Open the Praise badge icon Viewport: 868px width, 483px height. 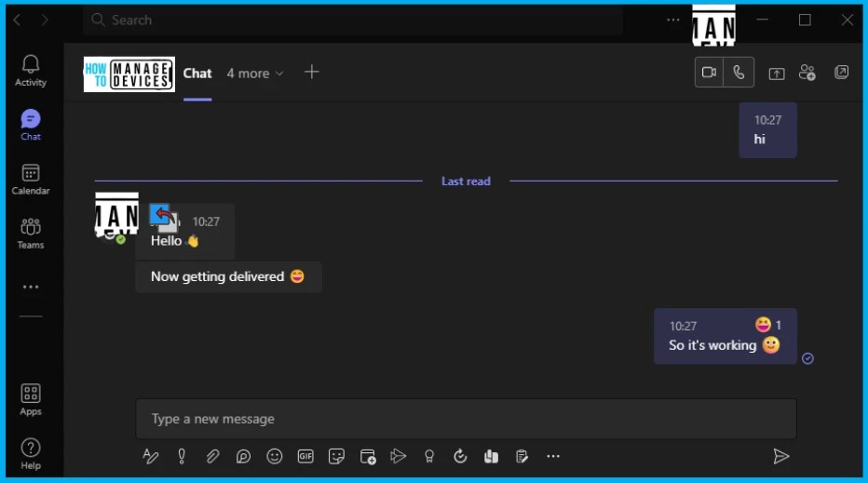[429, 456]
